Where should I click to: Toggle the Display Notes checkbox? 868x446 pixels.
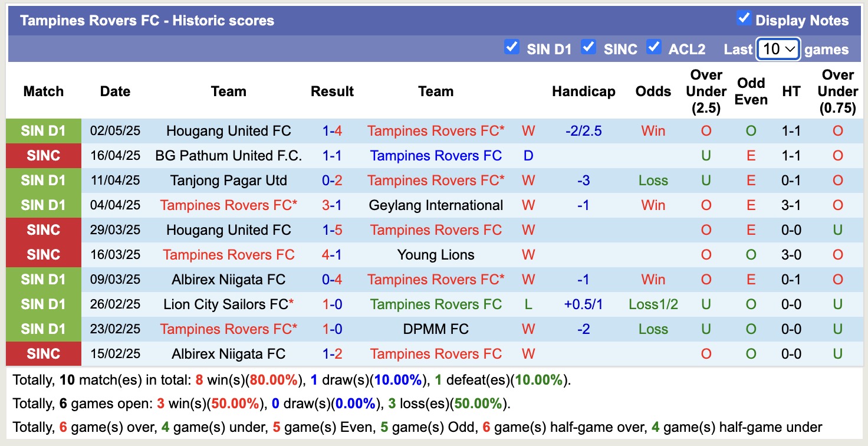744,19
